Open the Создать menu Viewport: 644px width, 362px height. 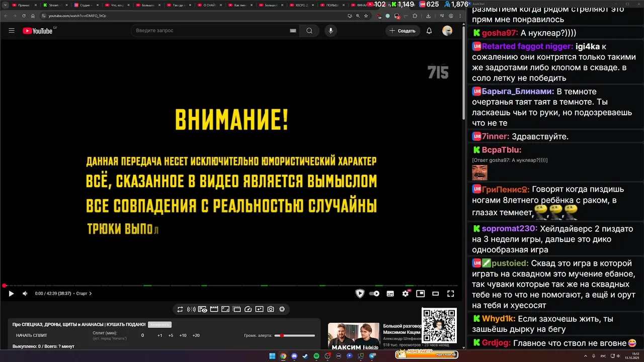(403, 31)
